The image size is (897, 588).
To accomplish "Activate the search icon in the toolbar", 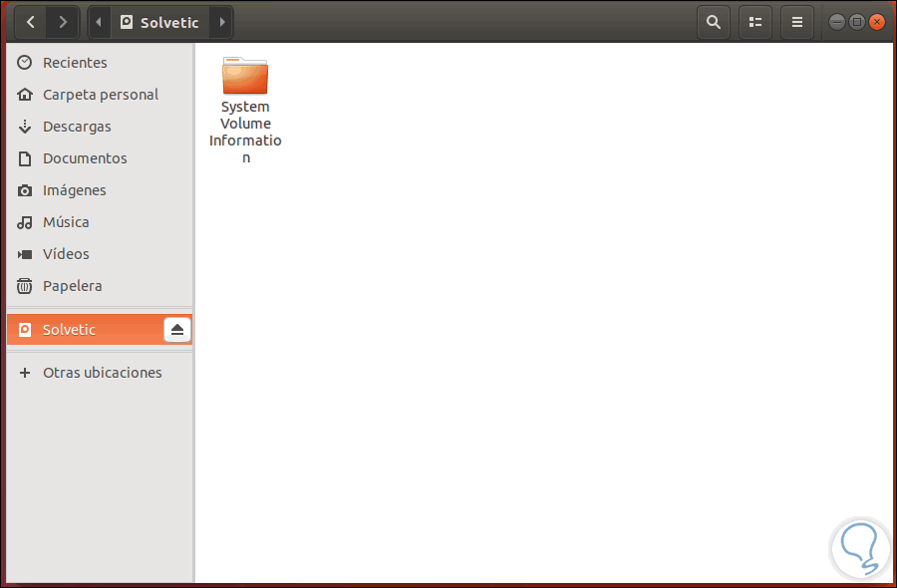I will (x=714, y=21).
